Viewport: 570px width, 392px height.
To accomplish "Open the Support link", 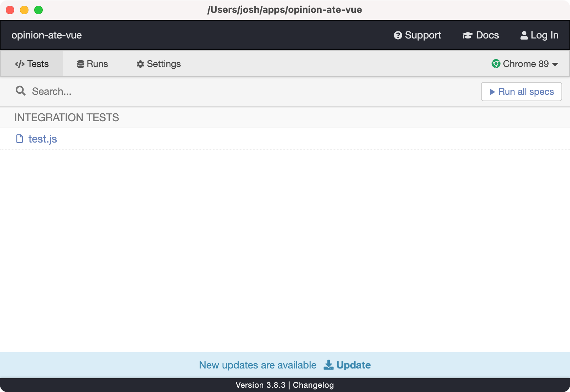I will [417, 35].
